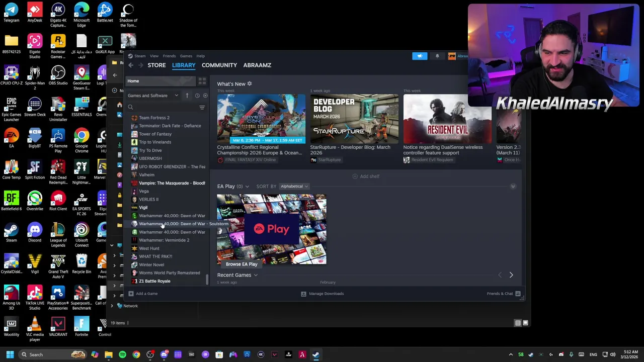Open the Discord desktop shortcut

click(x=35, y=233)
